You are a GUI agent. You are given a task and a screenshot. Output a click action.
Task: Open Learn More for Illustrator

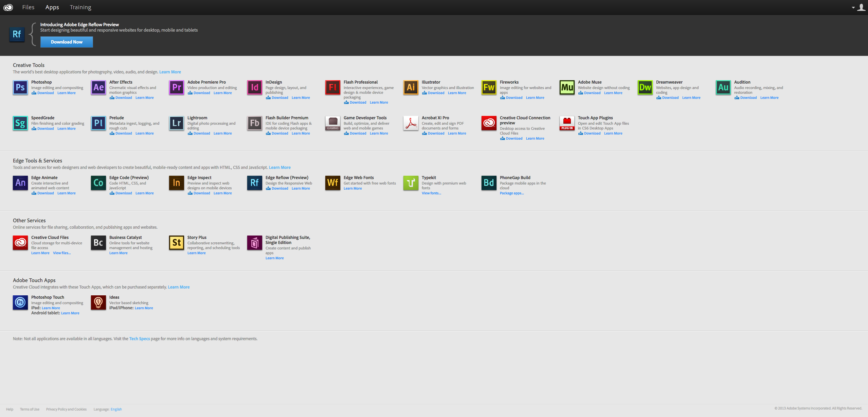pyautogui.click(x=457, y=93)
